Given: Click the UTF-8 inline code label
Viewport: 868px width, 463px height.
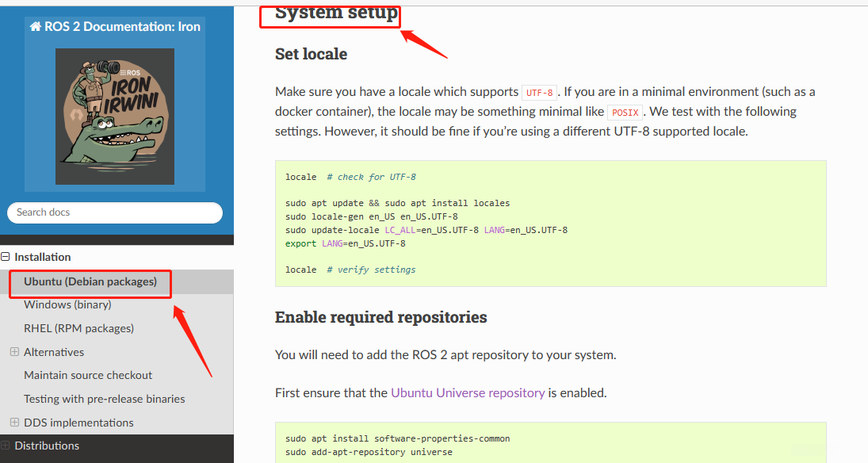Looking at the screenshot, I should (x=539, y=93).
